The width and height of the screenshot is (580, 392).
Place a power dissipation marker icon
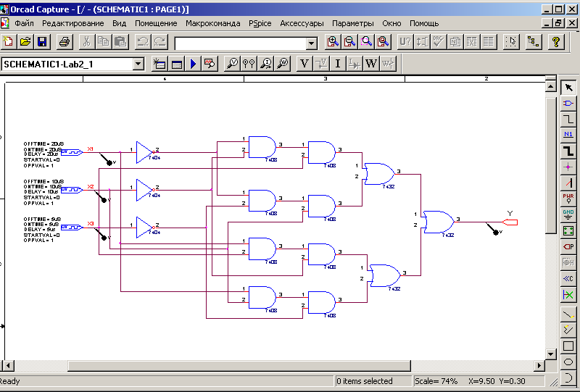[x=283, y=64]
